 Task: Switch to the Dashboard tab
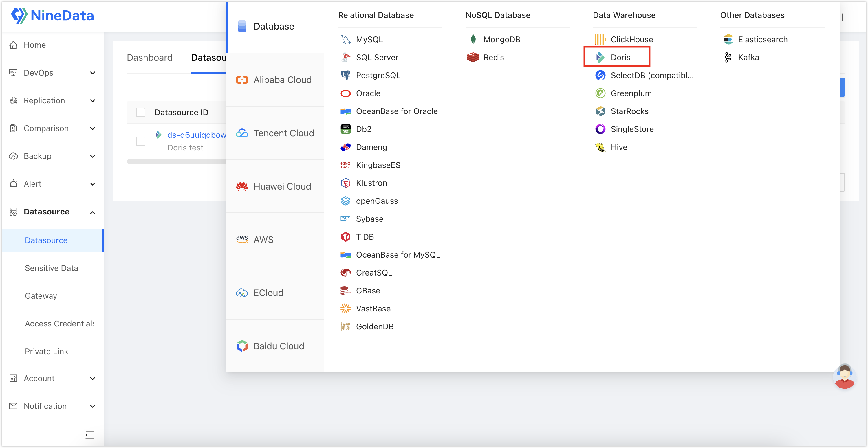(x=149, y=58)
